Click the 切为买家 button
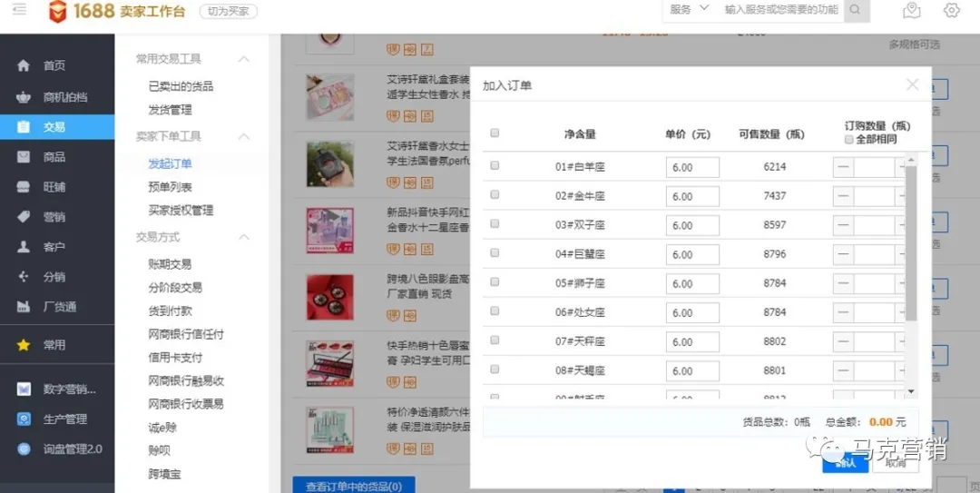 (228, 12)
